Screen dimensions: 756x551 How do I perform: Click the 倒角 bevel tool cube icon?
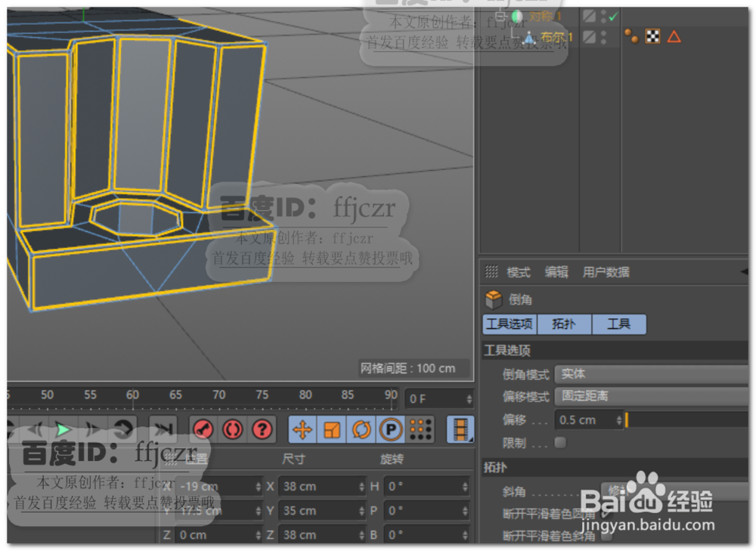(493, 299)
